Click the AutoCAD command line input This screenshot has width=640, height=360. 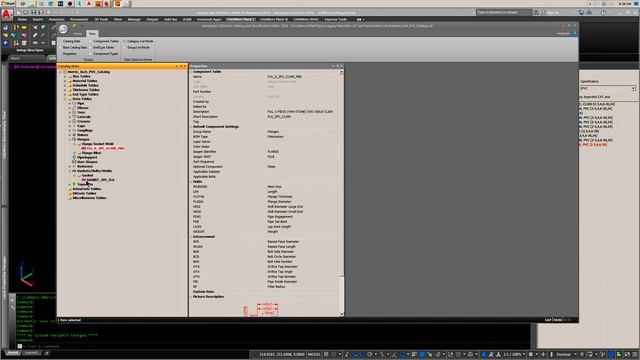(x=273, y=346)
